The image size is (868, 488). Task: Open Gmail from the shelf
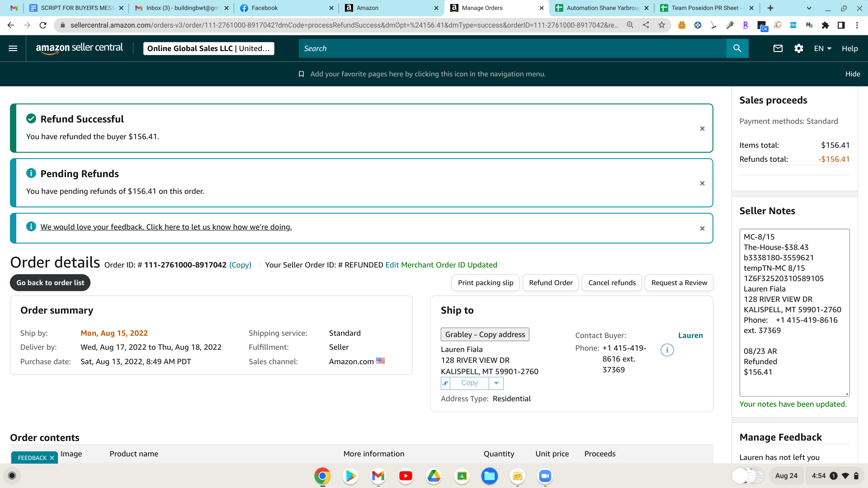click(378, 476)
